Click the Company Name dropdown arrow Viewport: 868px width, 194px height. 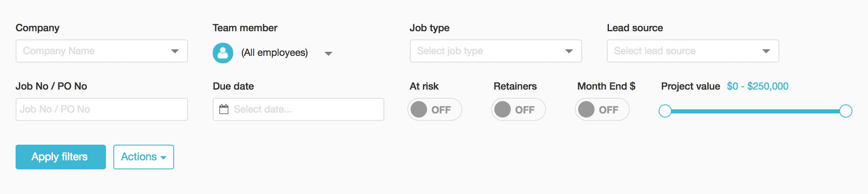[175, 51]
